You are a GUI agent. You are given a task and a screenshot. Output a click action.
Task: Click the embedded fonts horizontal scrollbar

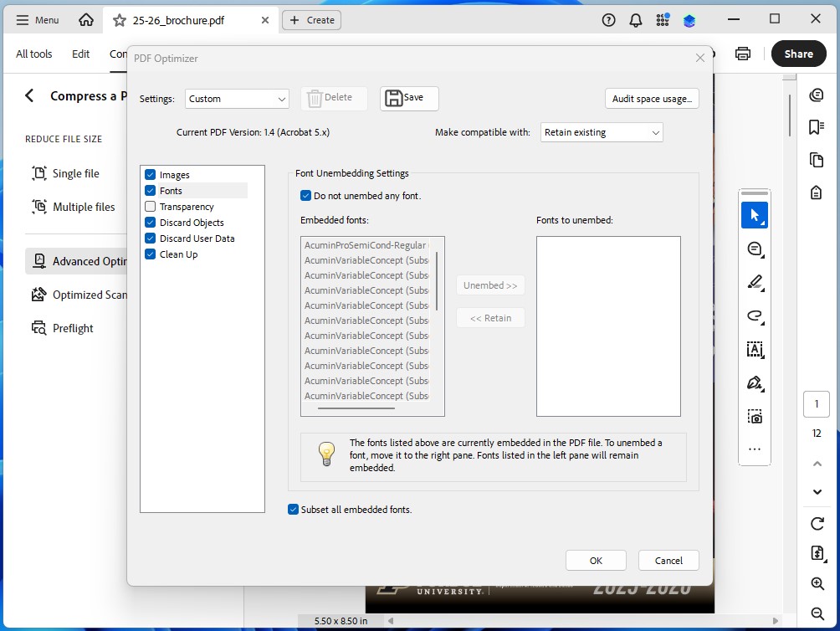pyautogui.click(x=356, y=408)
